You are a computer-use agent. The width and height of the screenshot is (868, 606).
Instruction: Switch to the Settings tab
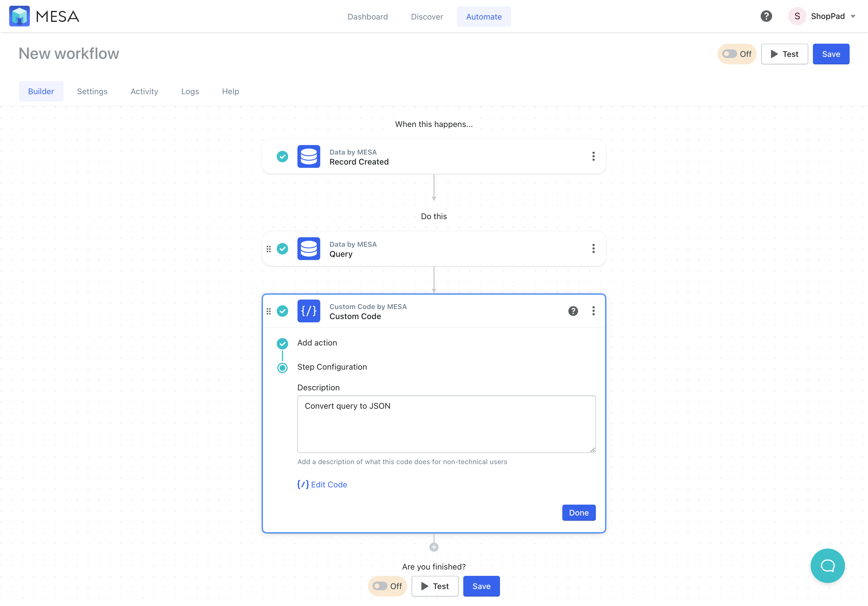[92, 91]
